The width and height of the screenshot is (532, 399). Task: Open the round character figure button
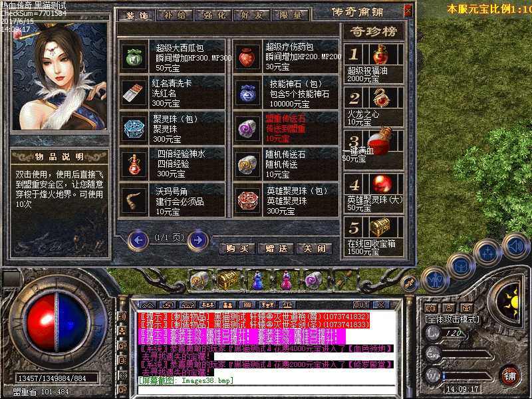click(x=435, y=280)
